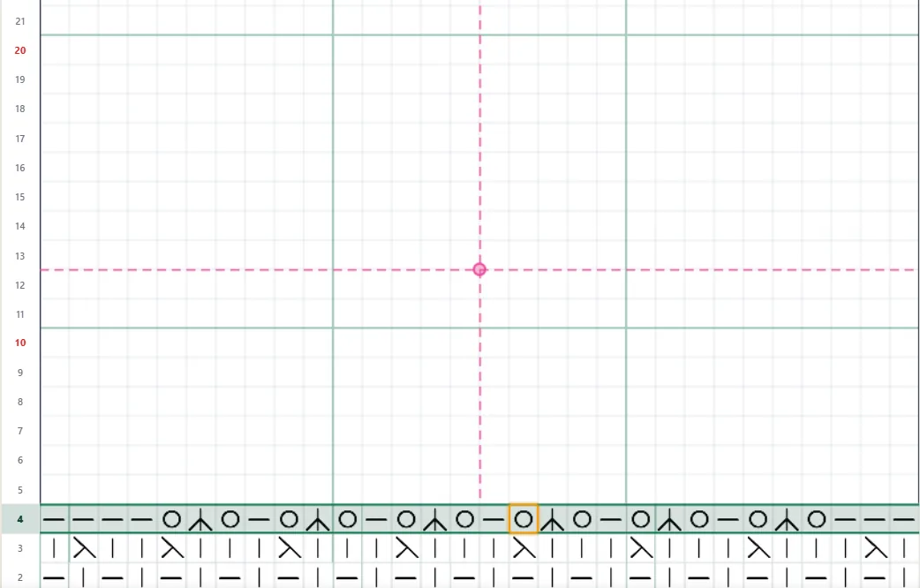This screenshot has height=588, width=920.
Task: Select the decrease symbol right of highlighted cell
Action: click(552, 520)
